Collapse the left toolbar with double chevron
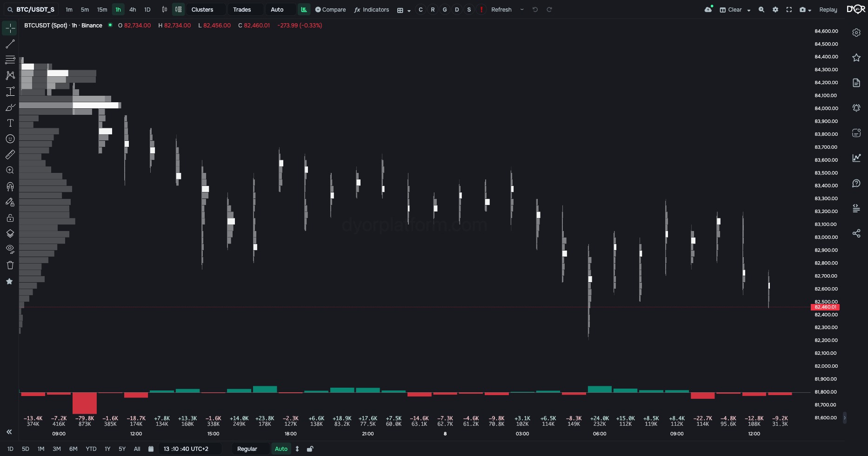The width and height of the screenshot is (868, 456). [x=9, y=432]
